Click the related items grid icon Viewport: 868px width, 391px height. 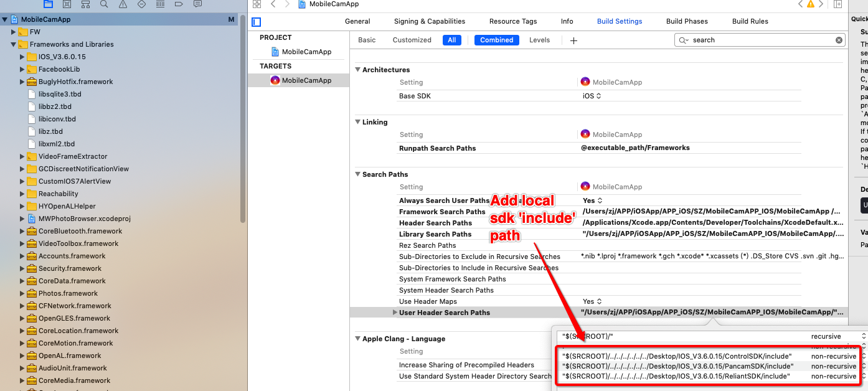pos(257,4)
